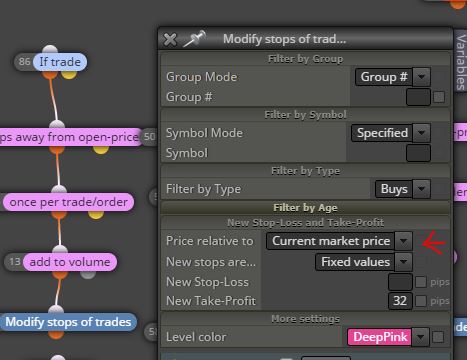
Task: Select the once per trade/order block
Action: click(x=68, y=202)
